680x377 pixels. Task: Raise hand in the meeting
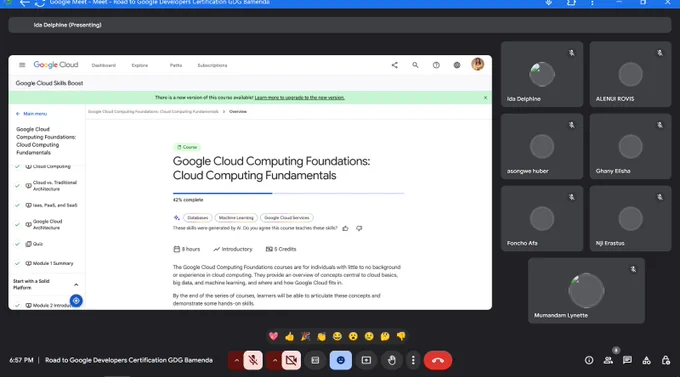point(391,360)
